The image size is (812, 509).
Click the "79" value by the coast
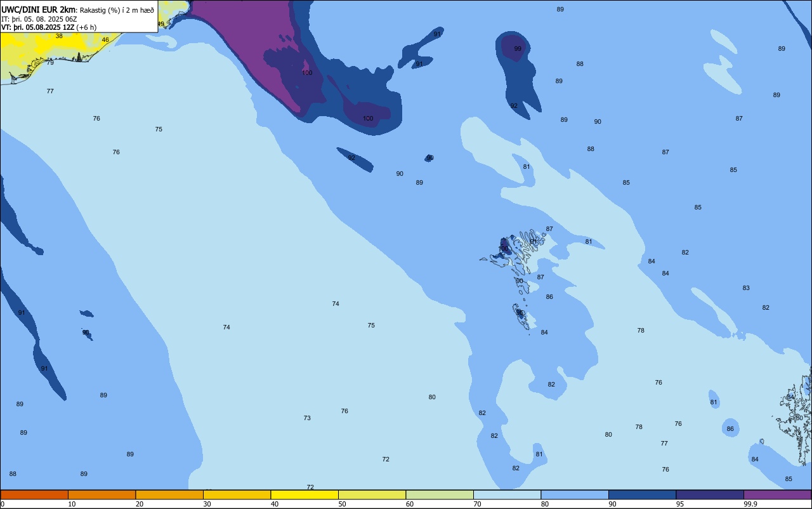pos(50,63)
